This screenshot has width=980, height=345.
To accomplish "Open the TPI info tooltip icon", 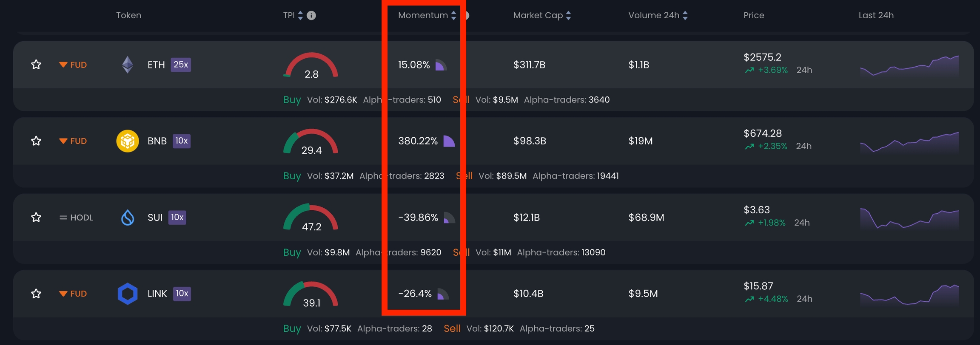I will click(311, 16).
